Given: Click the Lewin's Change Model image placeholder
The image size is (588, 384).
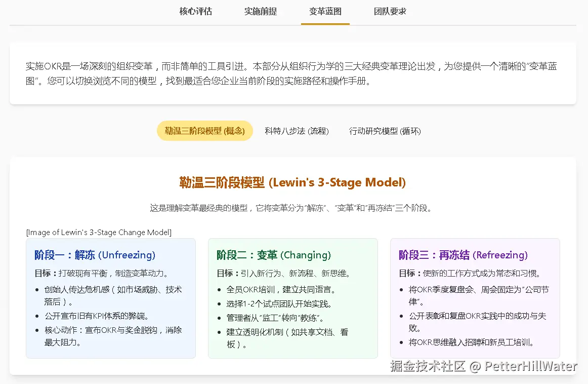Looking at the screenshot, I should (x=99, y=233).
